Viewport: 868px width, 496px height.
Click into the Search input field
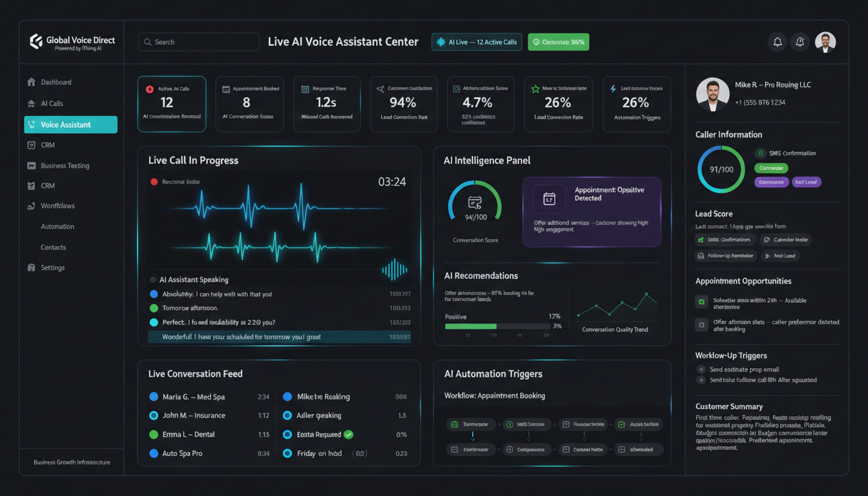pos(199,42)
